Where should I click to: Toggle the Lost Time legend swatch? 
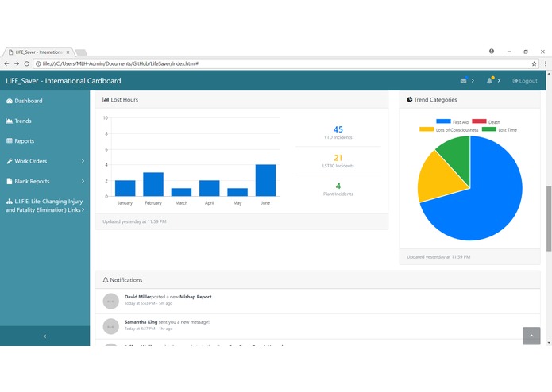[488, 129]
